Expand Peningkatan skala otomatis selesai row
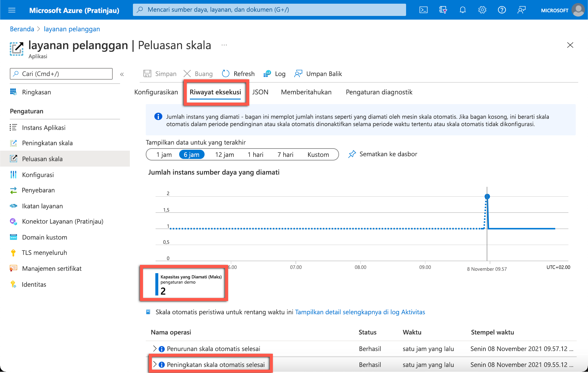The height and width of the screenshot is (373, 588). [155, 364]
